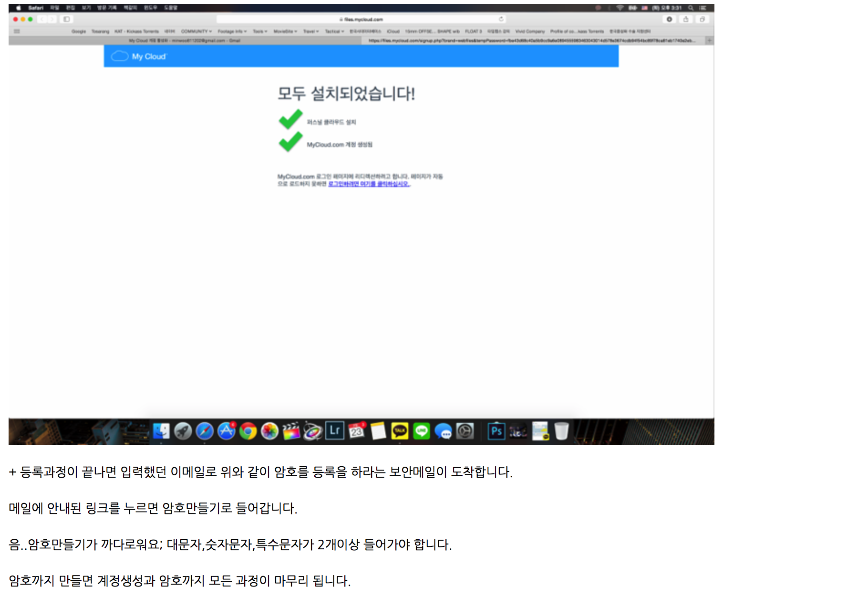Click the files.mycloud.com address bar
Screen dimensions: 868x607
(x=361, y=19)
